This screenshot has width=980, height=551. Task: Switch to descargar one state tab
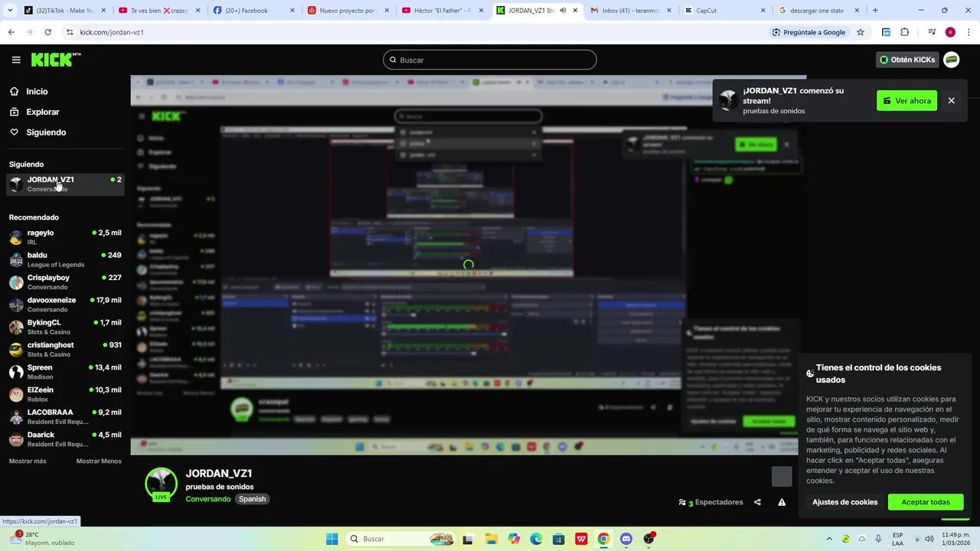[x=818, y=11]
